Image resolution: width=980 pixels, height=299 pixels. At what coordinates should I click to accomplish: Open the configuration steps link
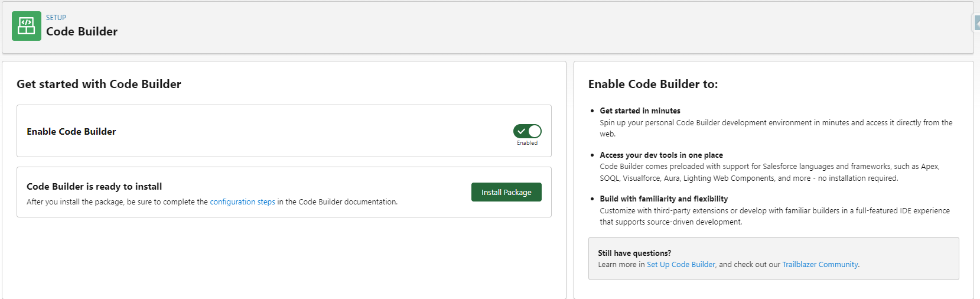(242, 202)
